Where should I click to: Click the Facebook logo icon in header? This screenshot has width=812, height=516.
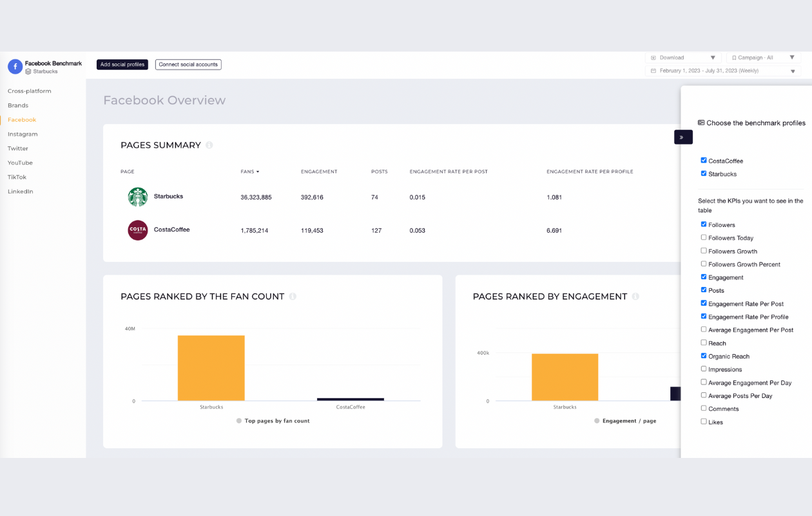pos(15,66)
